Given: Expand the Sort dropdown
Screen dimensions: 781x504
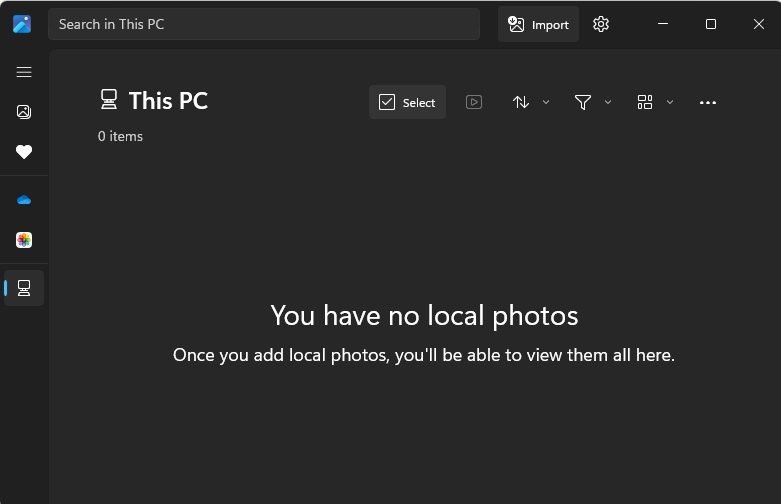Looking at the screenshot, I should [x=531, y=102].
